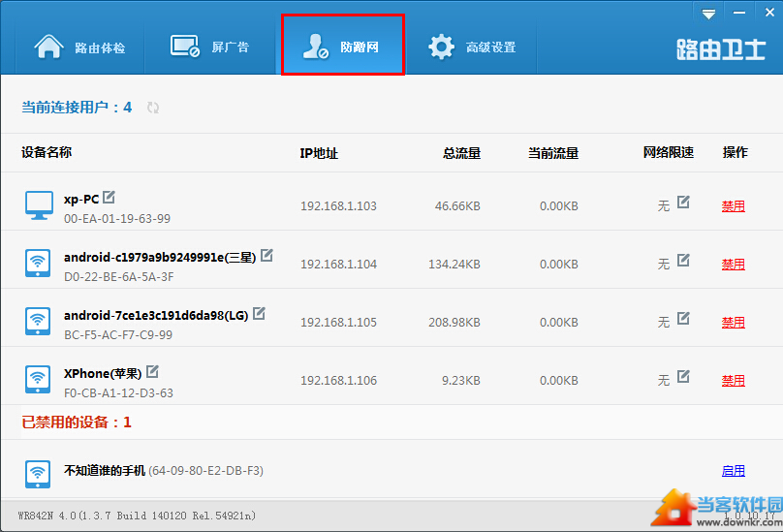The height and width of the screenshot is (532, 783).
Task: Close the 路由卫士 window
Action: coord(769,13)
